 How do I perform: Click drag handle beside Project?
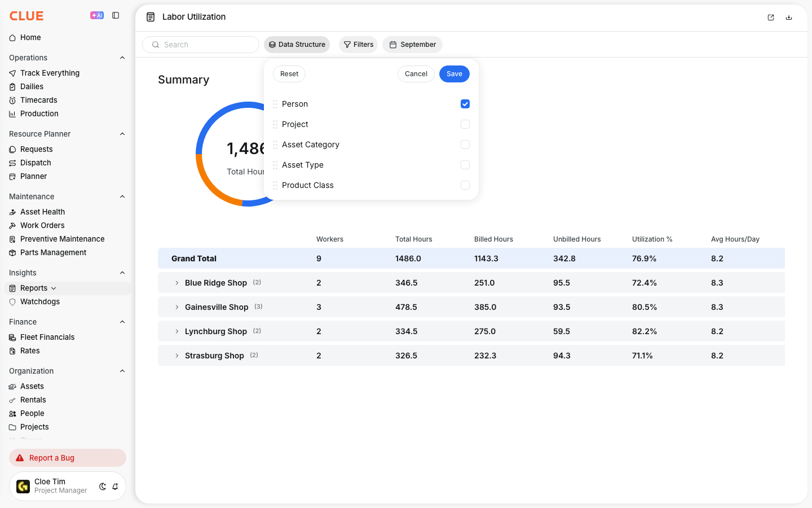tap(275, 124)
